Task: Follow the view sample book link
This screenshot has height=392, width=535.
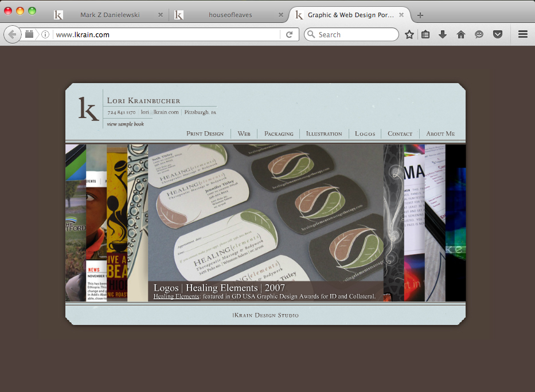Action: tap(125, 124)
